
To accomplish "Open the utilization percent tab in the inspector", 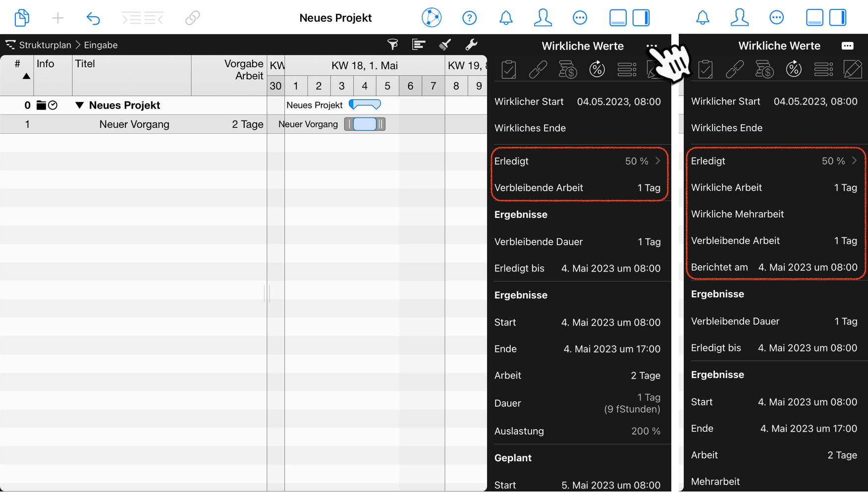I will pos(597,69).
